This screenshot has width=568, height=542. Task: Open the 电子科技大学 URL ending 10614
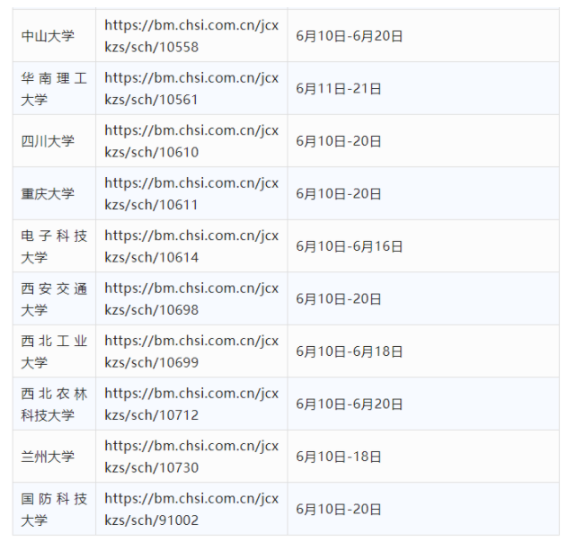tap(191, 246)
